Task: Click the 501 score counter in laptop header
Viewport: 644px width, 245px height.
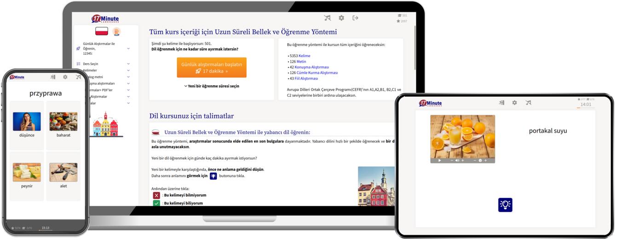Action: [402, 15]
